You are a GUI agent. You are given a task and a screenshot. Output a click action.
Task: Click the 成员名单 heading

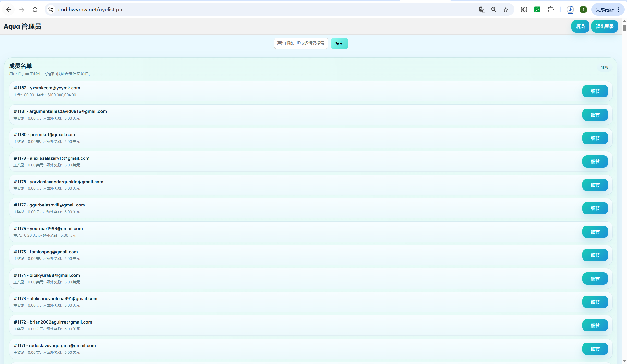(x=20, y=66)
